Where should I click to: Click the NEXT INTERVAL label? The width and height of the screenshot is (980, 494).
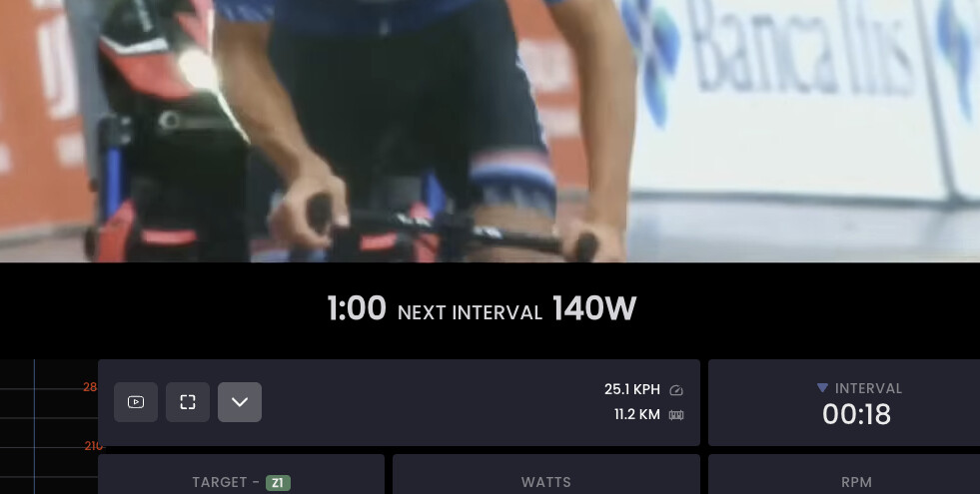470,312
